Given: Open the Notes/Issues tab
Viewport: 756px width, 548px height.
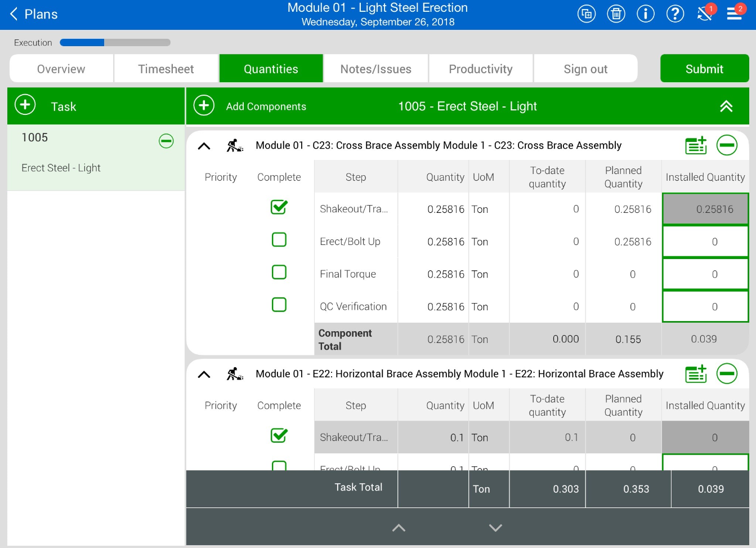Looking at the screenshot, I should [x=375, y=69].
